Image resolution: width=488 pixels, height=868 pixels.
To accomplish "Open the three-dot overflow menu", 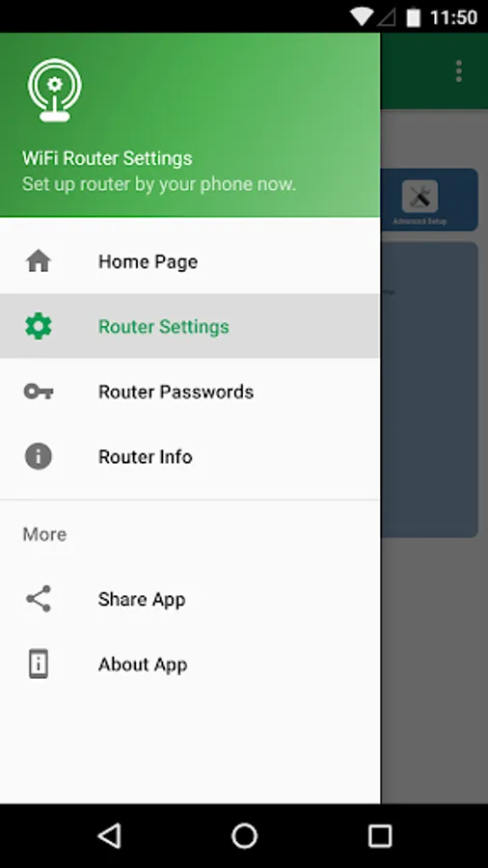I will 459,71.
